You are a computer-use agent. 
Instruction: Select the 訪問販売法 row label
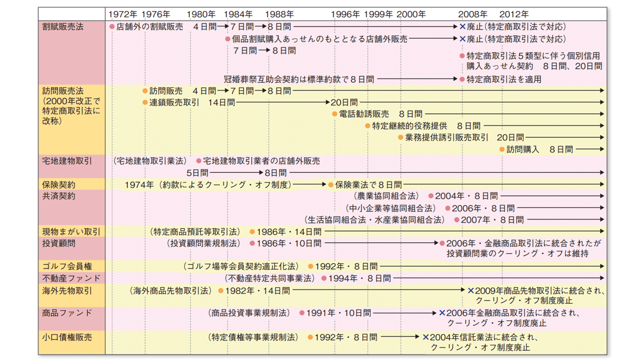63,91
